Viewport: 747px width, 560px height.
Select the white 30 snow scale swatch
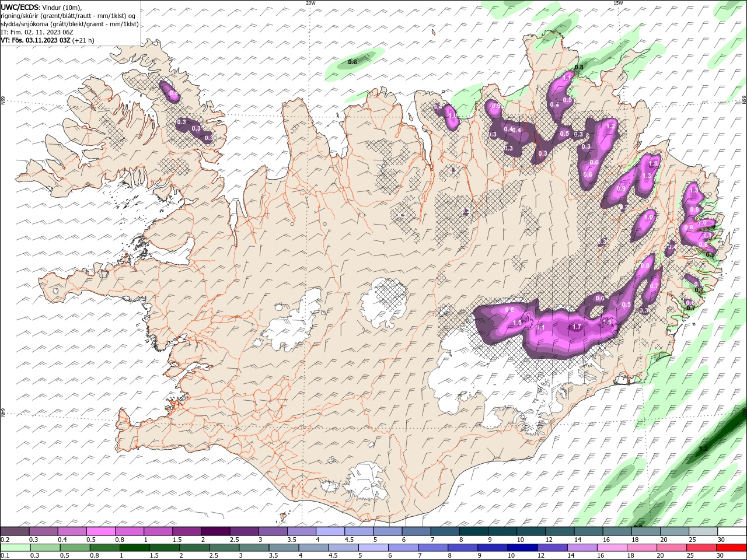pyautogui.click(x=732, y=531)
